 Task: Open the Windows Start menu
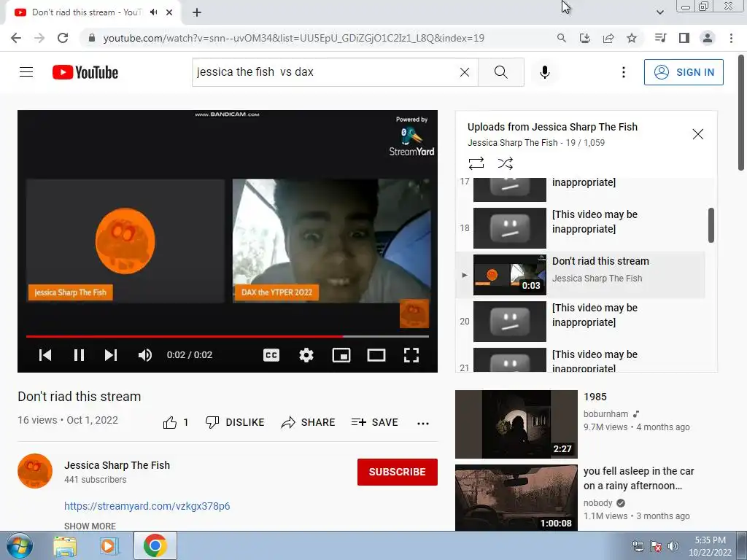click(x=19, y=545)
